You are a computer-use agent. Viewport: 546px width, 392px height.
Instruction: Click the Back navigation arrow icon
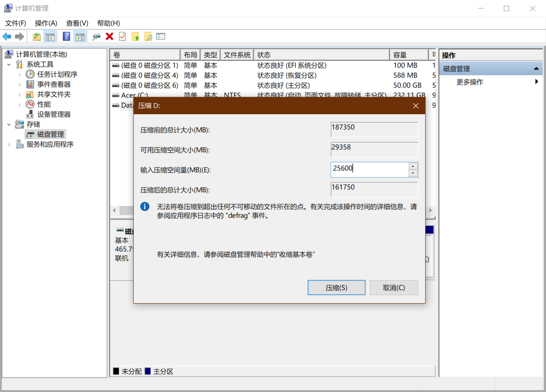[x=7, y=36]
